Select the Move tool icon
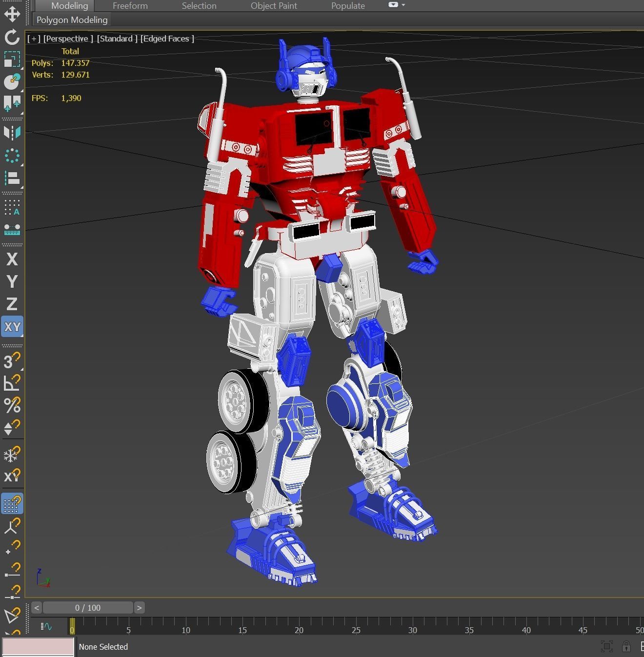 coord(12,14)
